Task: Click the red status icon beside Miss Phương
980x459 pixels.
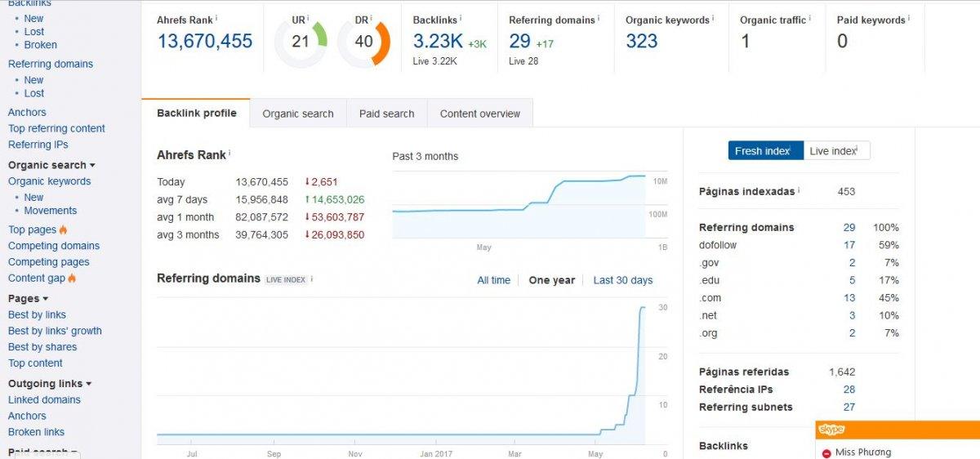Action: (826, 453)
